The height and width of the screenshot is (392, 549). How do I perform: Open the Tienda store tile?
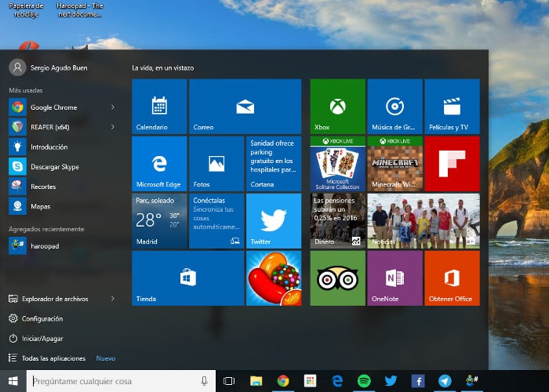[188, 278]
